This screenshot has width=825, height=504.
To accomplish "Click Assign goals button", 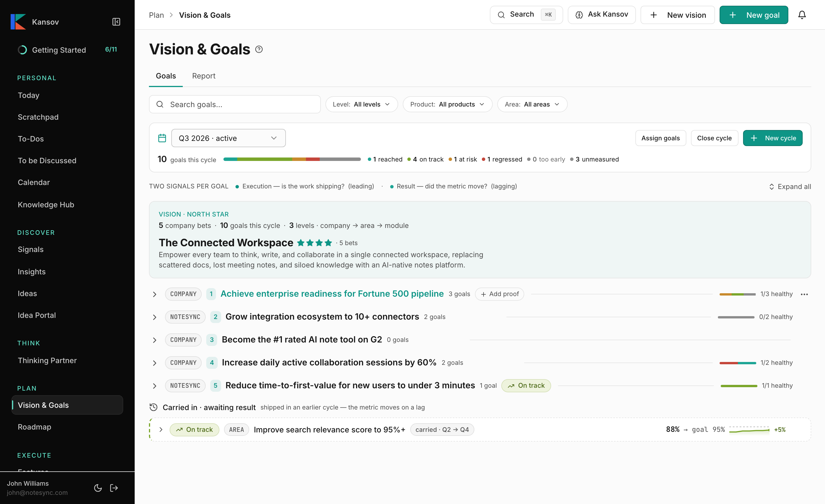I will tap(661, 138).
